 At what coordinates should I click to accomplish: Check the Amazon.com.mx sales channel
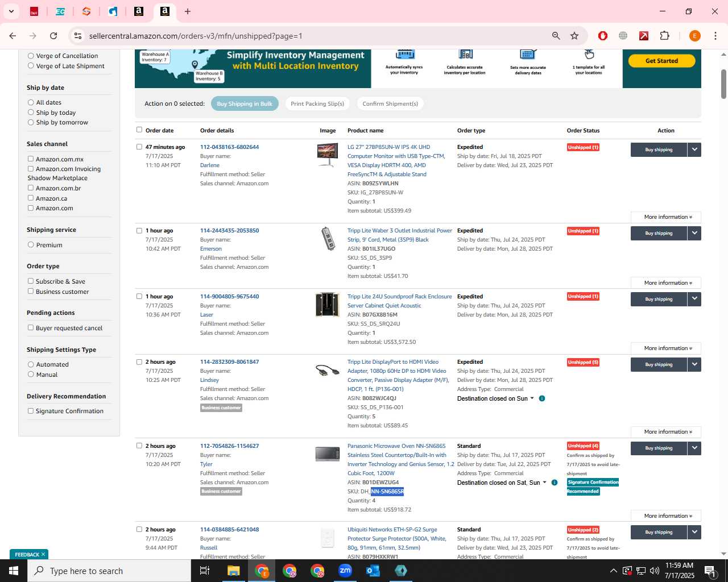tap(31, 159)
